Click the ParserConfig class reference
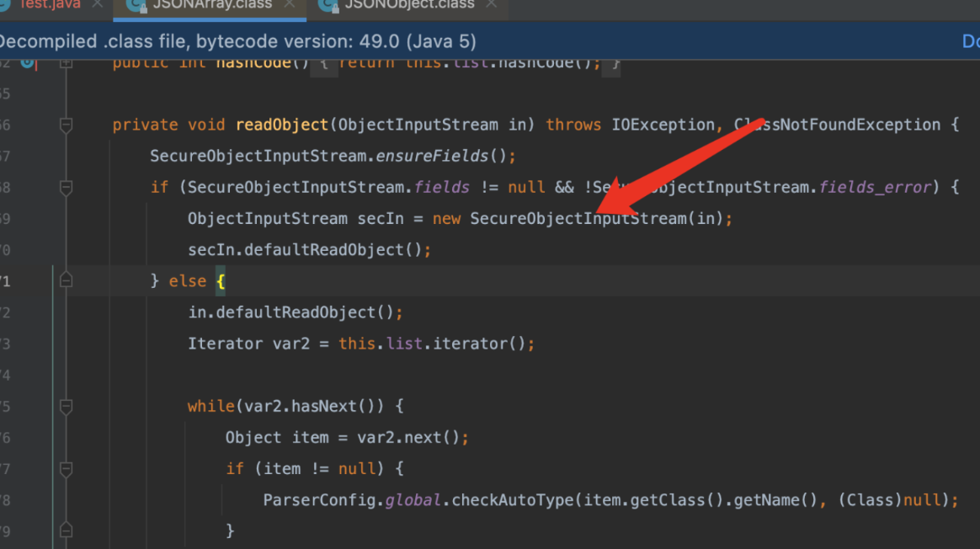This screenshot has width=980, height=549. (319, 499)
